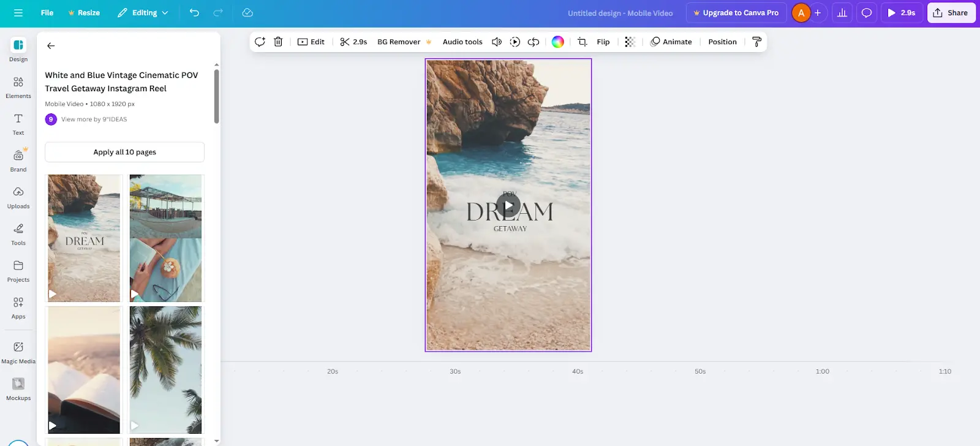Click View more by 9"IDEAS link
Image resolution: width=980 pixels, height=446 pixels.
coord(94,119)
